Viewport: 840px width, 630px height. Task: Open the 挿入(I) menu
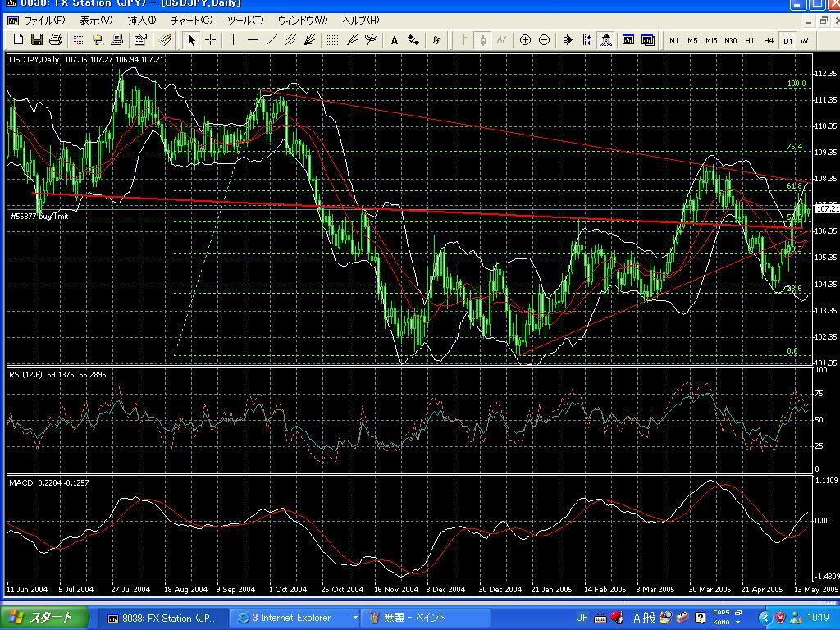click(x=141, y=20)
